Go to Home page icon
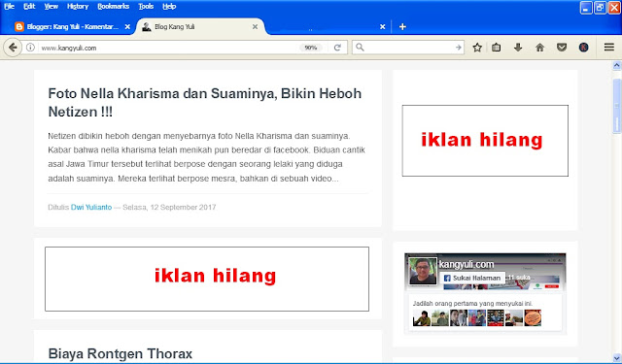Image resolution: width=622 pixels, height=364 pixels. [x=539, y=48]
